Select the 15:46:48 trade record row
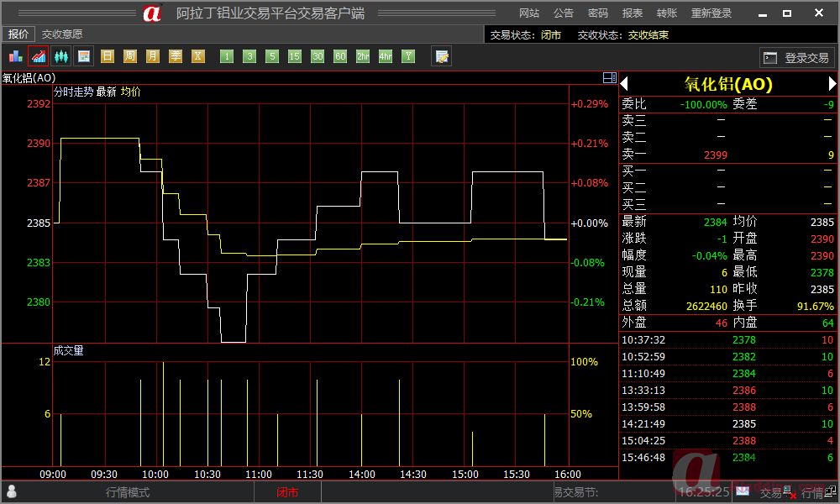840x504 pixels. [x=727, y=458]
